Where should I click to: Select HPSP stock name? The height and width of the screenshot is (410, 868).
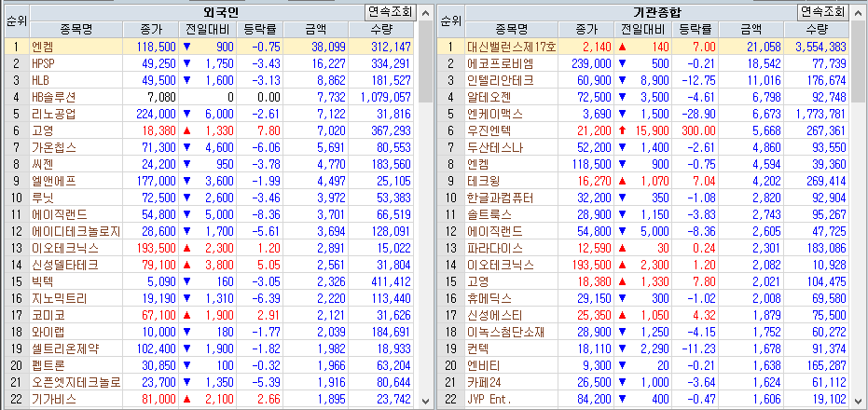(43, 63)
